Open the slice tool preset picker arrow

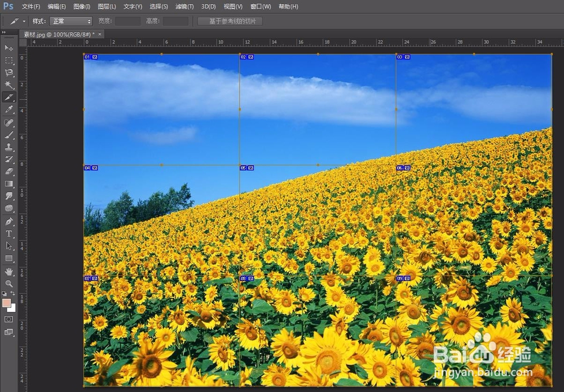pyautogui.click(x=24, y=21)
